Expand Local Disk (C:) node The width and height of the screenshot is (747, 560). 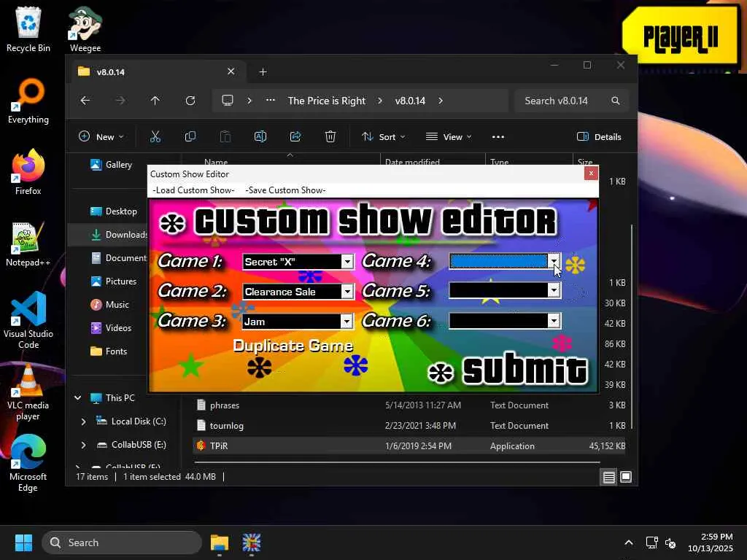(83, 421)
